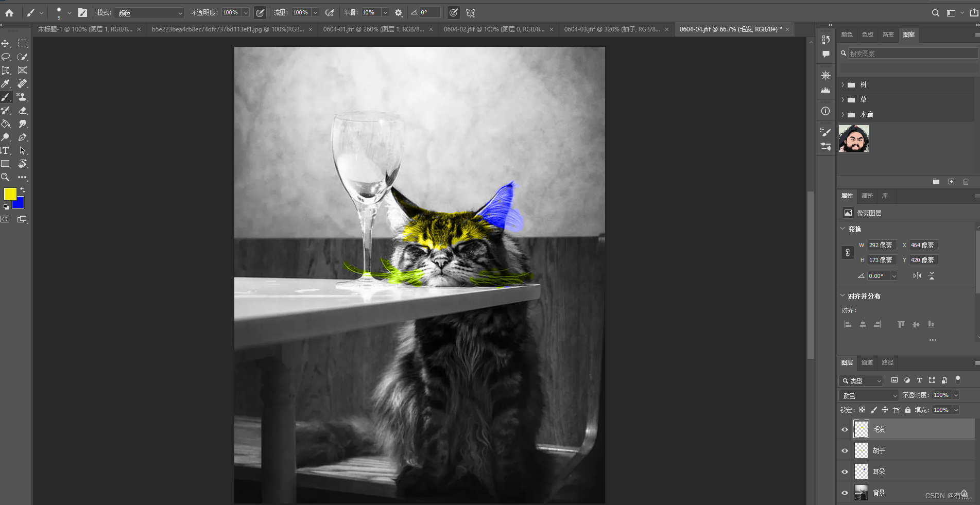Hide the 胡子 layer
The image size is (980, 505).
pos(845,451)
